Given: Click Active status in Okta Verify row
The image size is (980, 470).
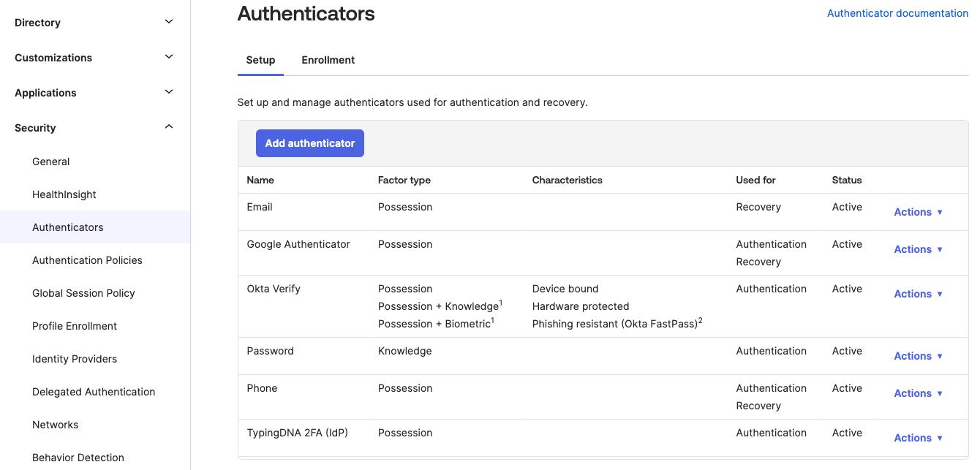Looking at the screenshot, I should click(847, 289).
